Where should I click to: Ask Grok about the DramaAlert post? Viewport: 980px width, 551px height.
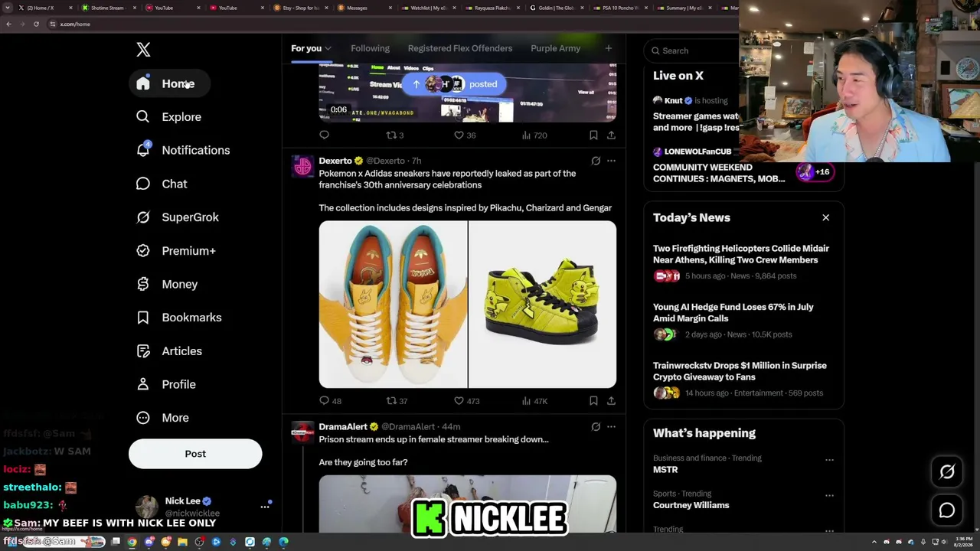[596, 426]
